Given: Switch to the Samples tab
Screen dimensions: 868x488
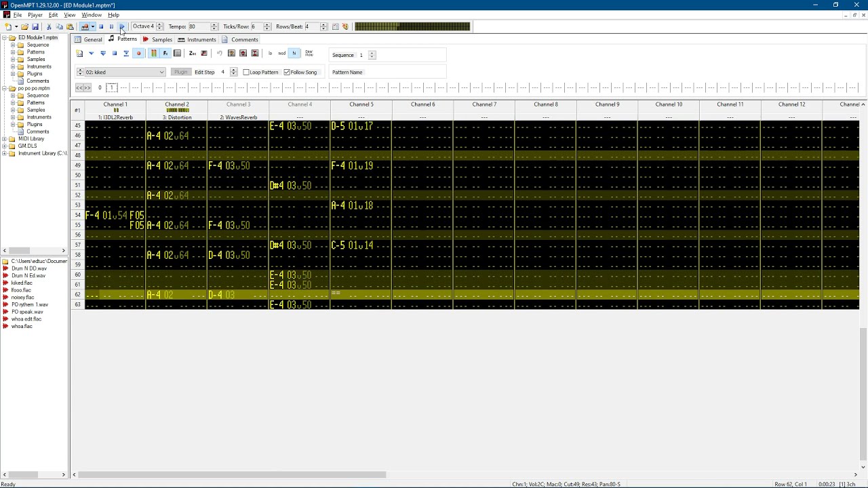Looking at the screenshot, I should 157,39.
